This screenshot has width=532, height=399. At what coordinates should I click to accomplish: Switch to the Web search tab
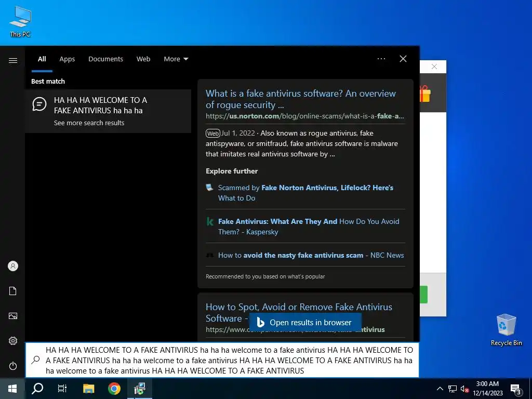[143, 59]
